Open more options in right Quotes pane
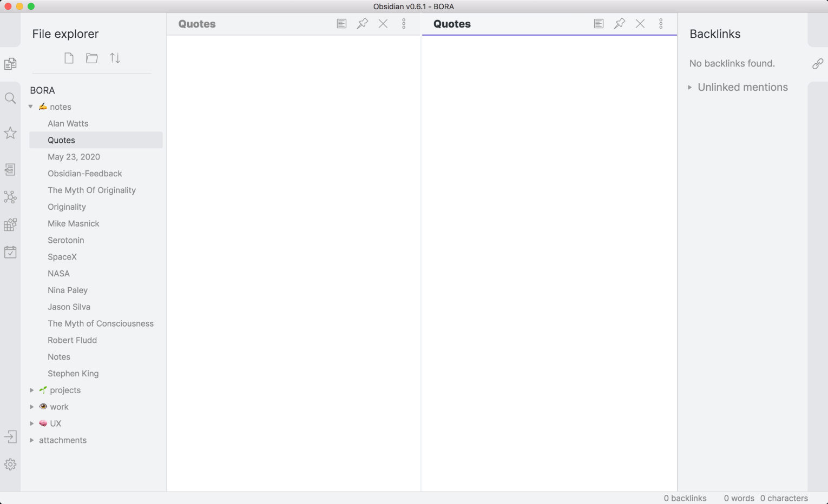828x504 pixels. (661, 24)
